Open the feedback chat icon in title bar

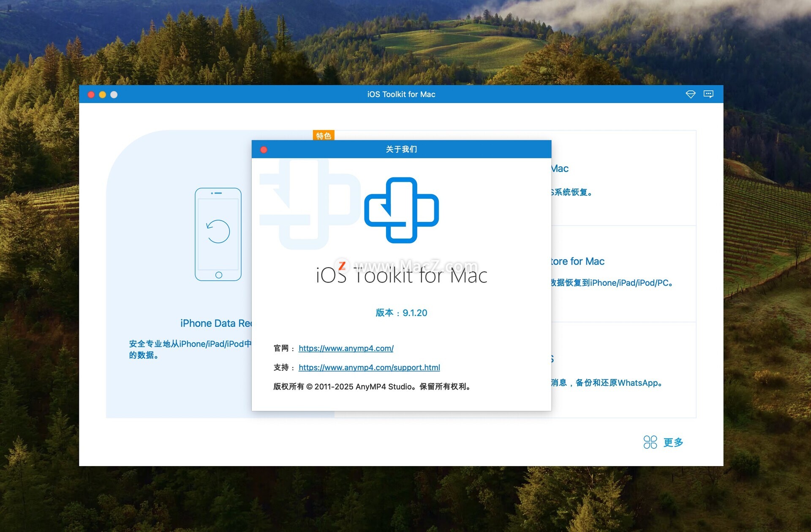coord(708,94)
